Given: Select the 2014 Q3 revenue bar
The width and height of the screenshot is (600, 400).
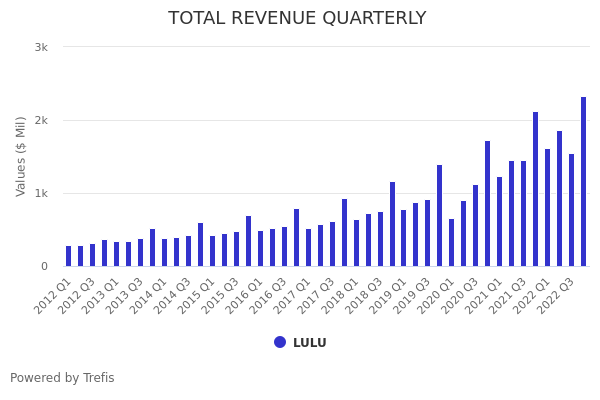Looking at the screenshot, I should coord(188,251).
